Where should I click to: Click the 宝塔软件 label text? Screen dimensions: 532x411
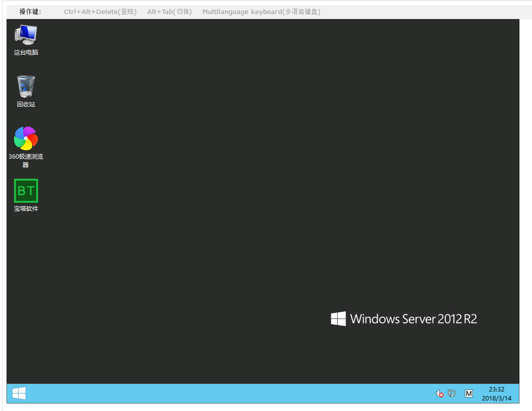(x=26, y=209)
